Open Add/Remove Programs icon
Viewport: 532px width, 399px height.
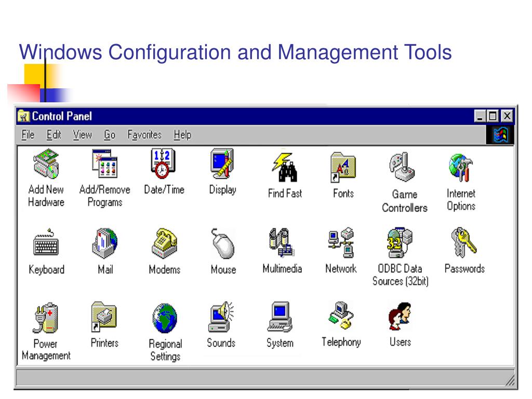[x=105, y=164]
